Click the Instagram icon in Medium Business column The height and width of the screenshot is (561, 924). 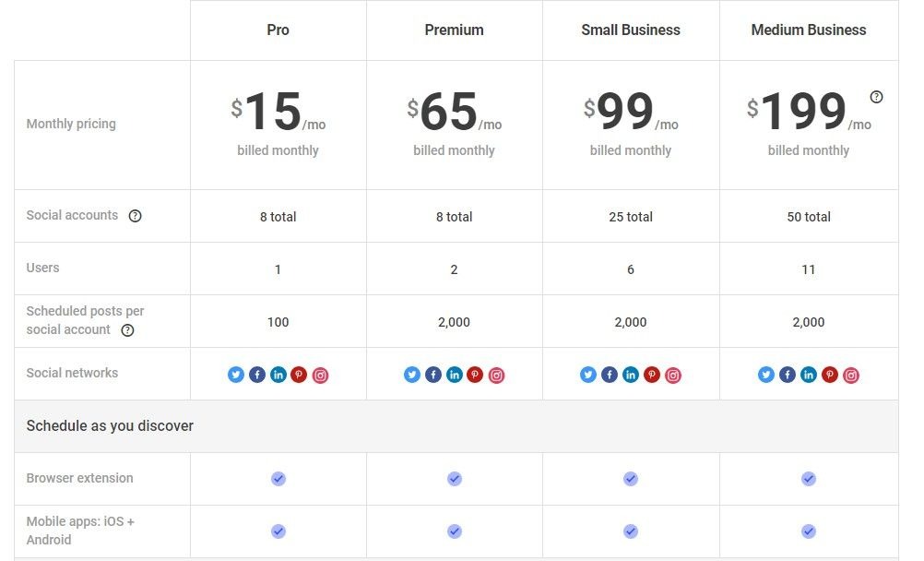[851, 375]
